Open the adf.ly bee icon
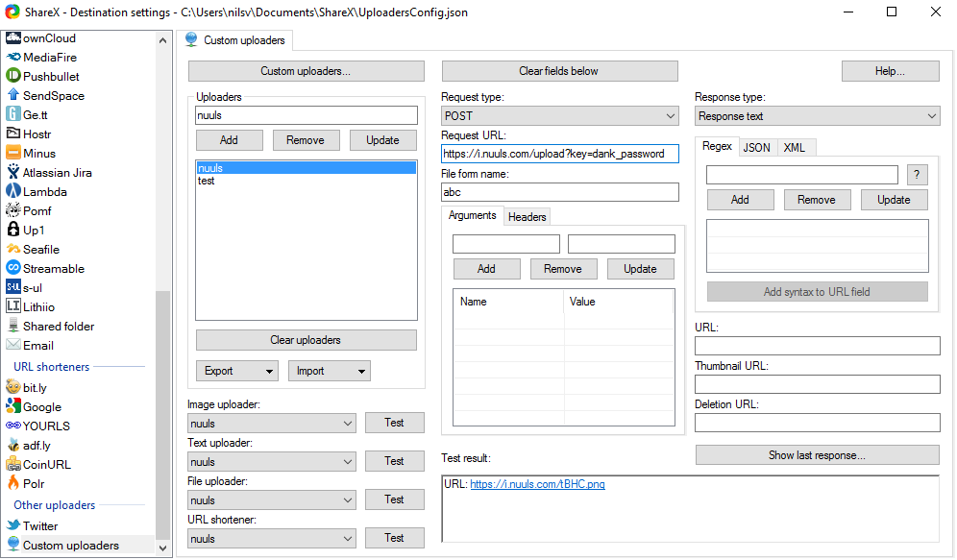This screenshot has width=957, height=560. coord(12,445)
